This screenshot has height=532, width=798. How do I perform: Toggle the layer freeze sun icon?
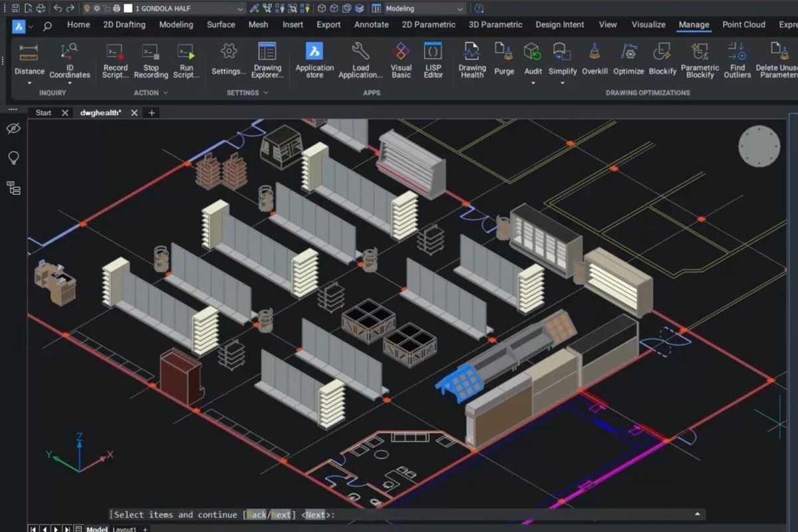click(x=96, y=9)
